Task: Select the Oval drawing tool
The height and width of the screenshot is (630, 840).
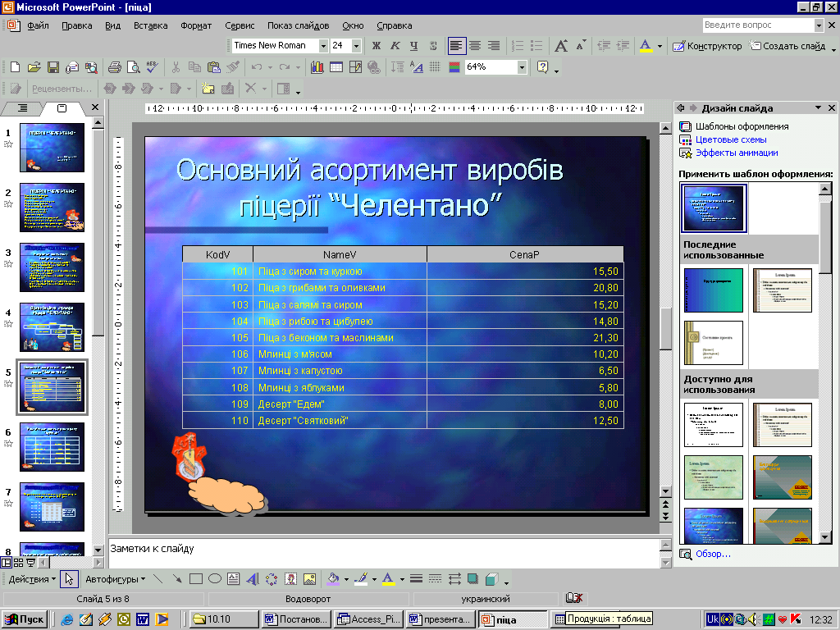Action: coord(214,578)
